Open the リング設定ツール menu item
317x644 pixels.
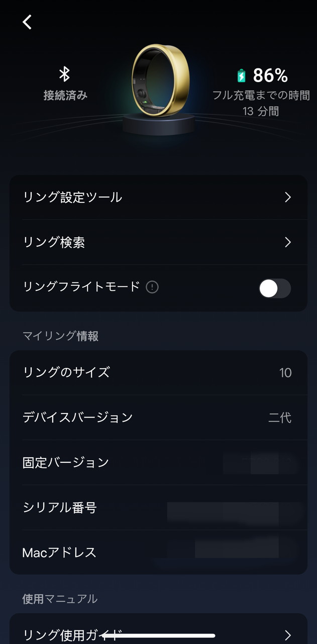pos(73,197)
